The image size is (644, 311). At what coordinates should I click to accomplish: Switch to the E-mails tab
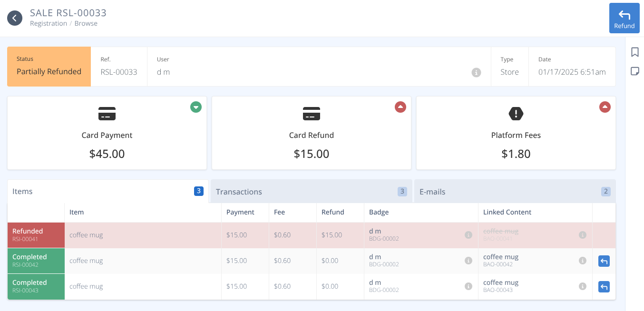(x=515, y=192)
